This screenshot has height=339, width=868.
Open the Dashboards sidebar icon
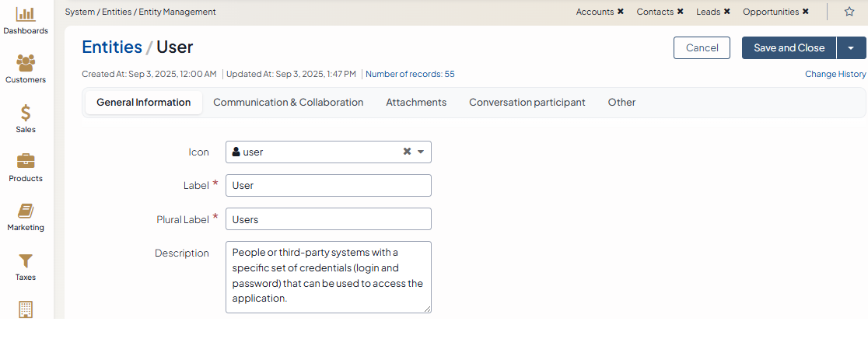click(26, 15)
